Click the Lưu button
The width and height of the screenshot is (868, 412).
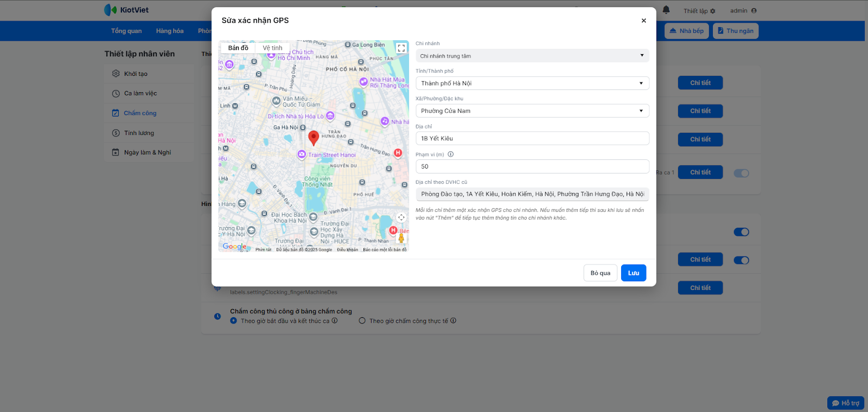tap(633, 273)
